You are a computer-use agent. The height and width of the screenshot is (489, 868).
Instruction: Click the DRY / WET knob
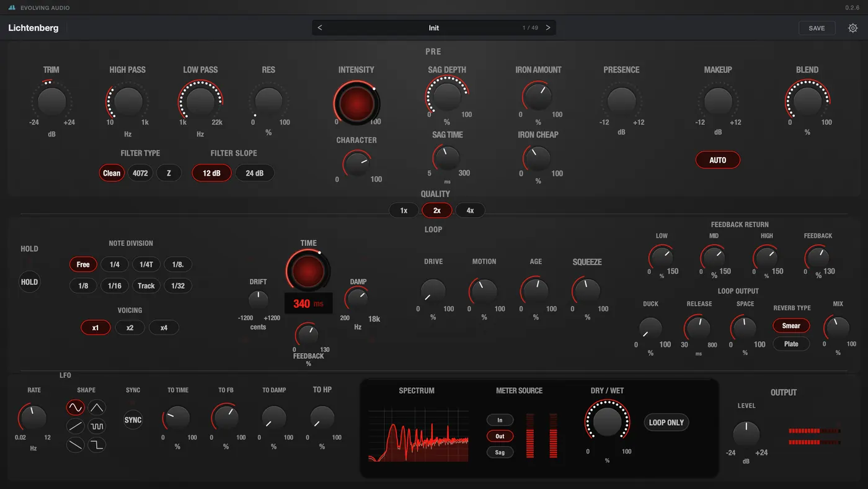[607, 422]
